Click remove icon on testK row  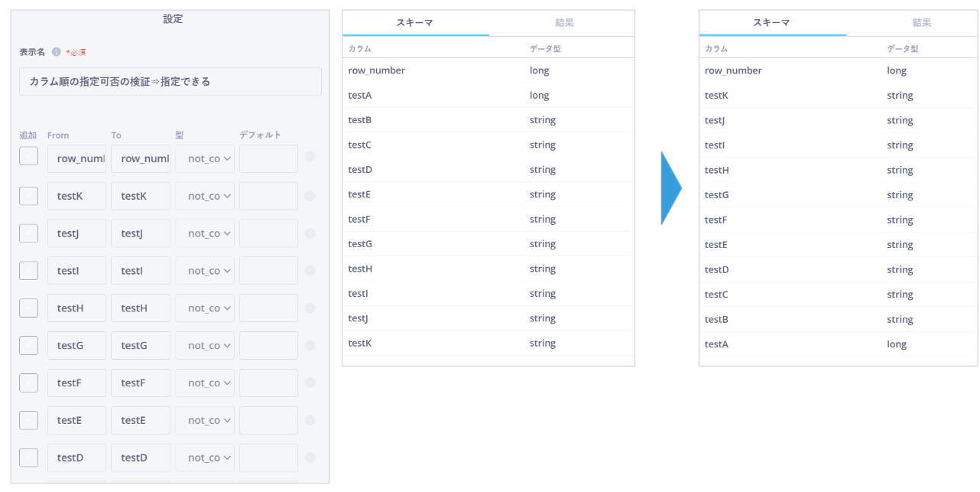[x=310, y=196]
